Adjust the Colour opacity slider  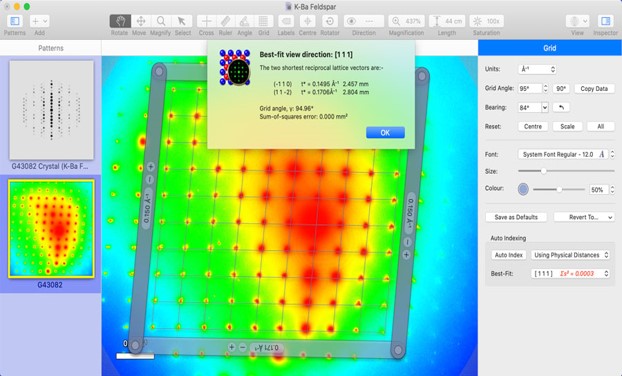click(559, 190)
